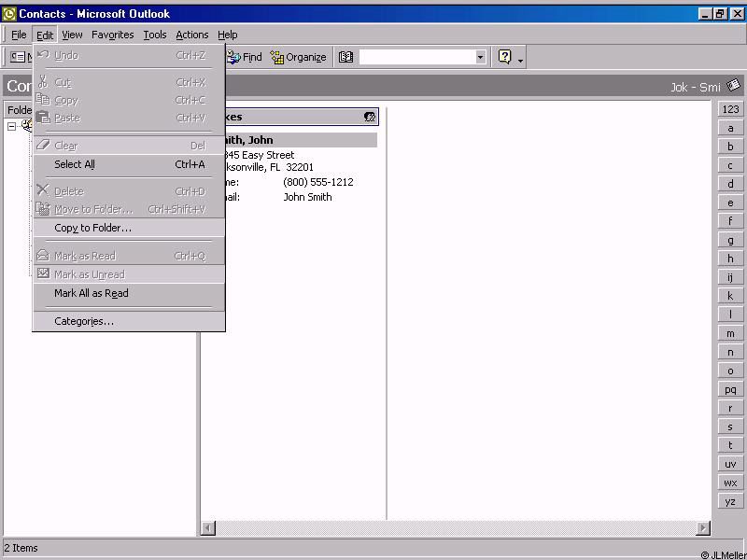
Task: Open Categories from the Edit menu
Action: coord(129,321)
